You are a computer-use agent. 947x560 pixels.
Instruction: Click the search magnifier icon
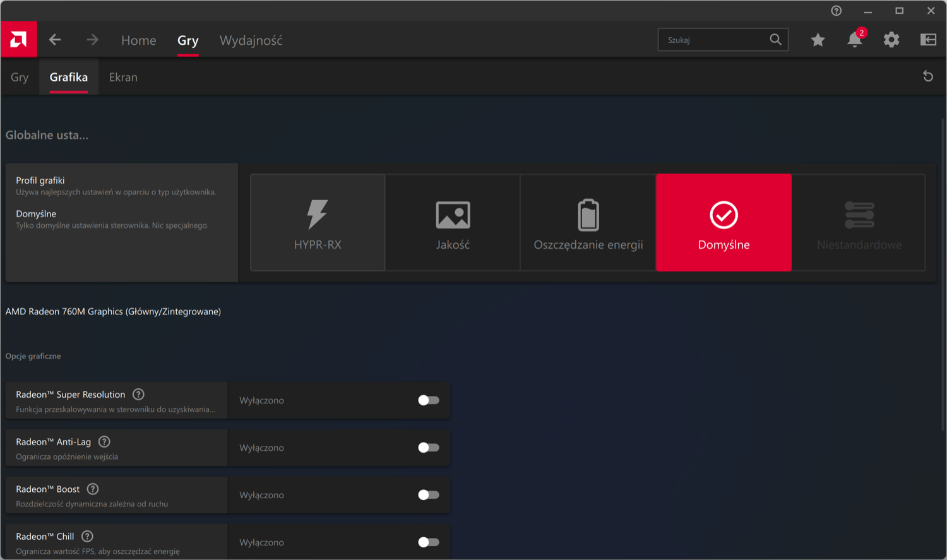pyautogui.click(x=775, y=40)
